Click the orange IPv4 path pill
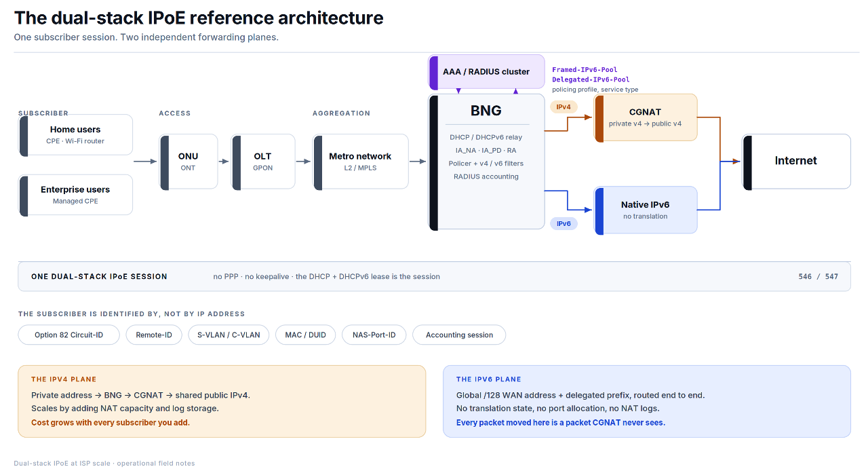This screenshot has width=868, height=473. click(564, 107)
